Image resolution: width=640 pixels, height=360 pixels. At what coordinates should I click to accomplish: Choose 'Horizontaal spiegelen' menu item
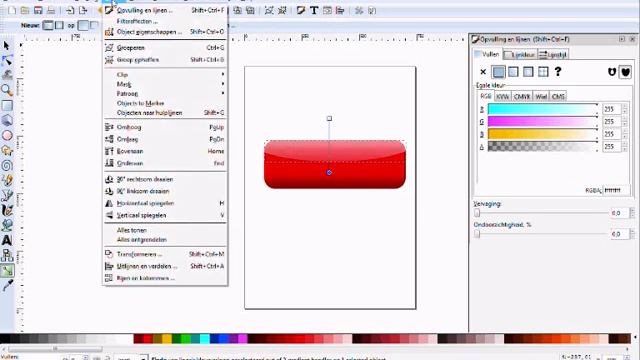tap(165, 203)
